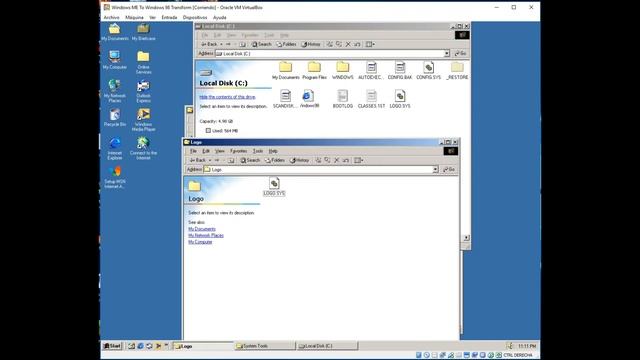Open My Briefcase desktop icon
The image size is (640, 360).
coord(143,32)
